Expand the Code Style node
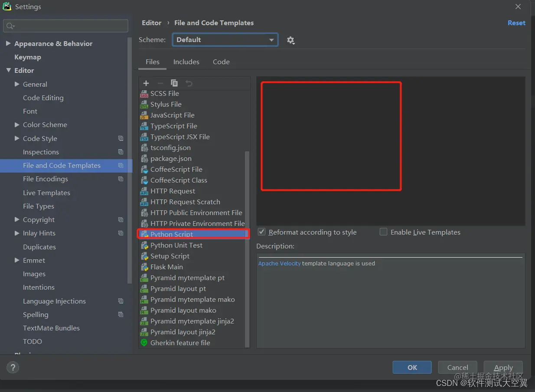Image resolution: width=535 pixels, height=392 pixels. (17, 139)
